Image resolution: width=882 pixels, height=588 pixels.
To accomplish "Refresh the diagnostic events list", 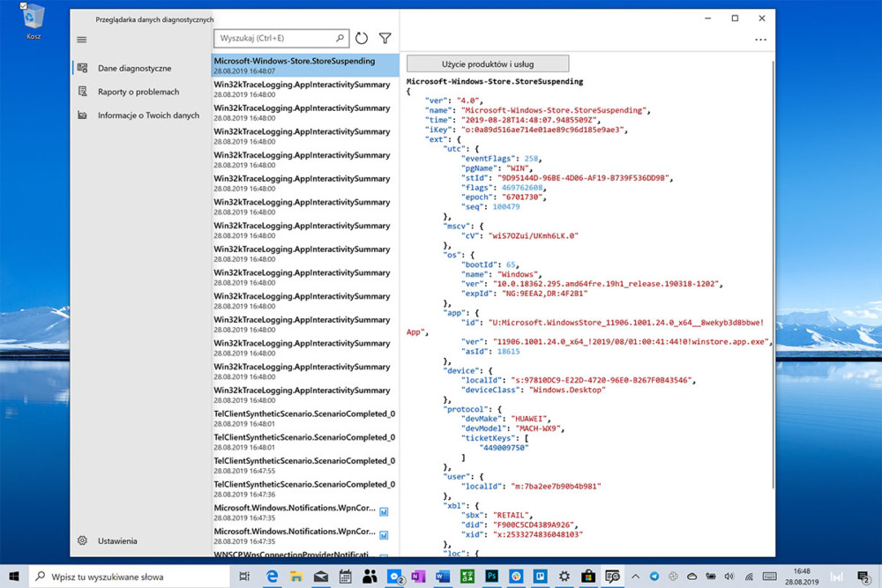I will click(x=361, y=38).
